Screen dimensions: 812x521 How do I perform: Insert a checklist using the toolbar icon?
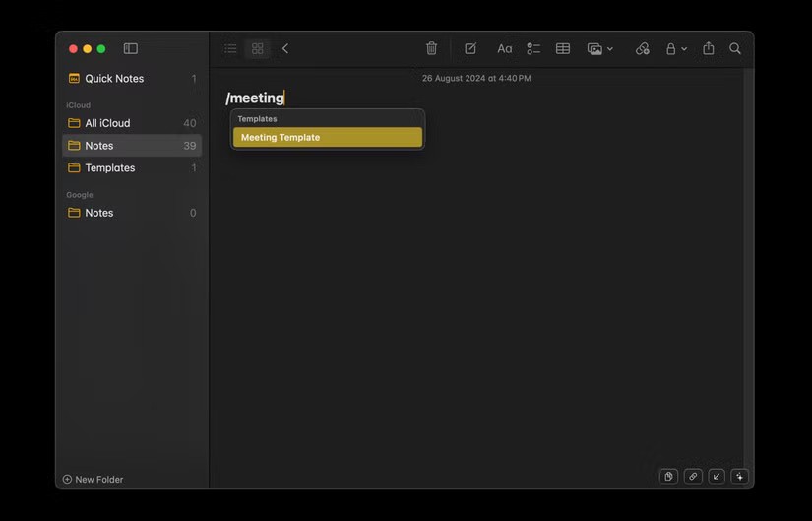(533, 48)
